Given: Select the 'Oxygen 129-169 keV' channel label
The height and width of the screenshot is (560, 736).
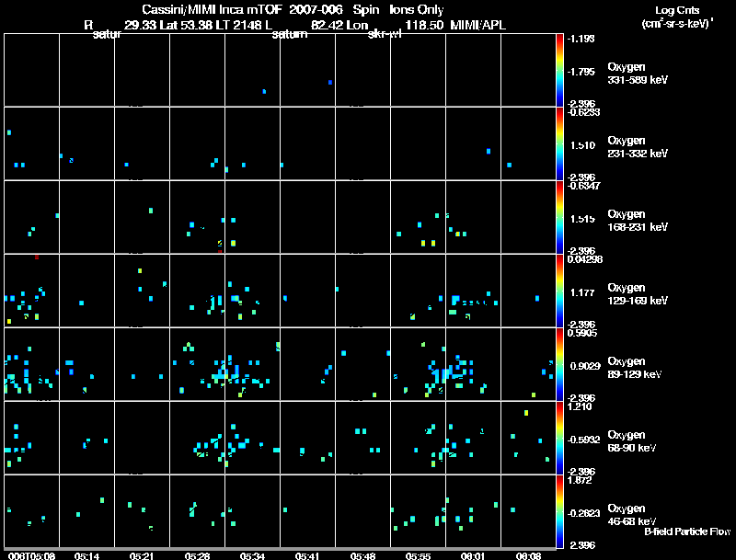Looking at the screenshot, I should pos(638,294).
